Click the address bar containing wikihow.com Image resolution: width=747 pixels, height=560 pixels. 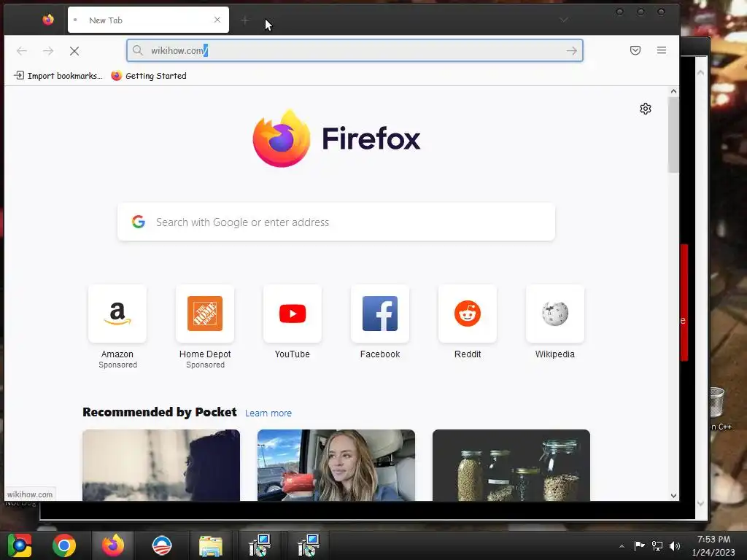coord(355,50)
